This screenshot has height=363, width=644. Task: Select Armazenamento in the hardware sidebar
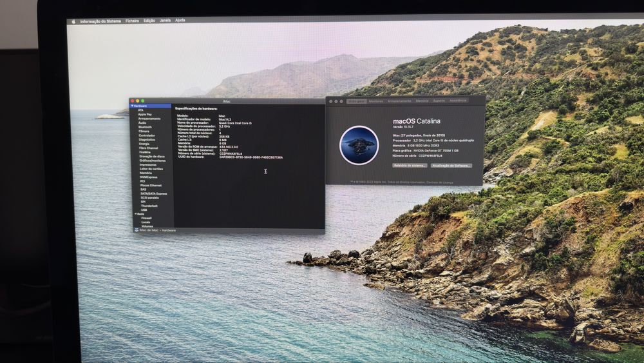(149, 119)
